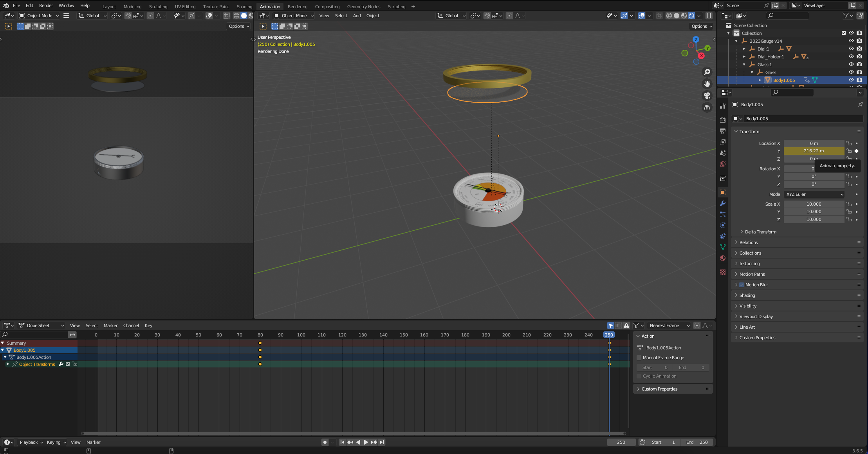Open the Scene properties tab
868x454 pixels.
pos(723,153)
